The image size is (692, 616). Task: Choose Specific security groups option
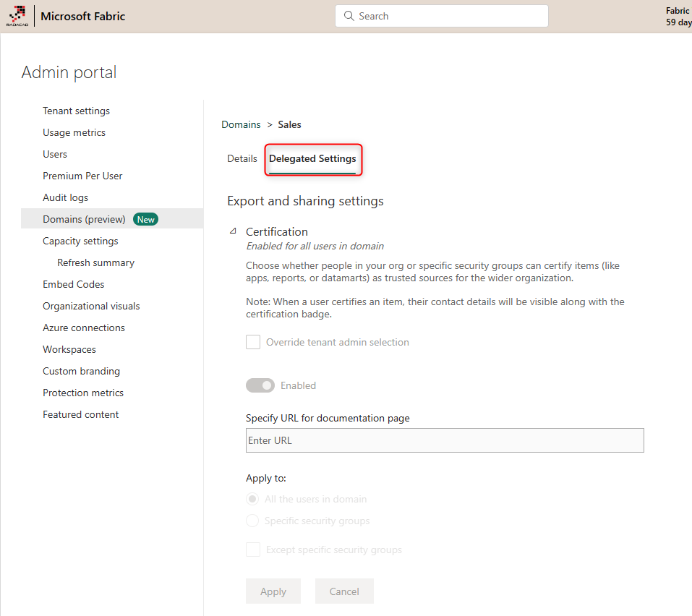252,521
